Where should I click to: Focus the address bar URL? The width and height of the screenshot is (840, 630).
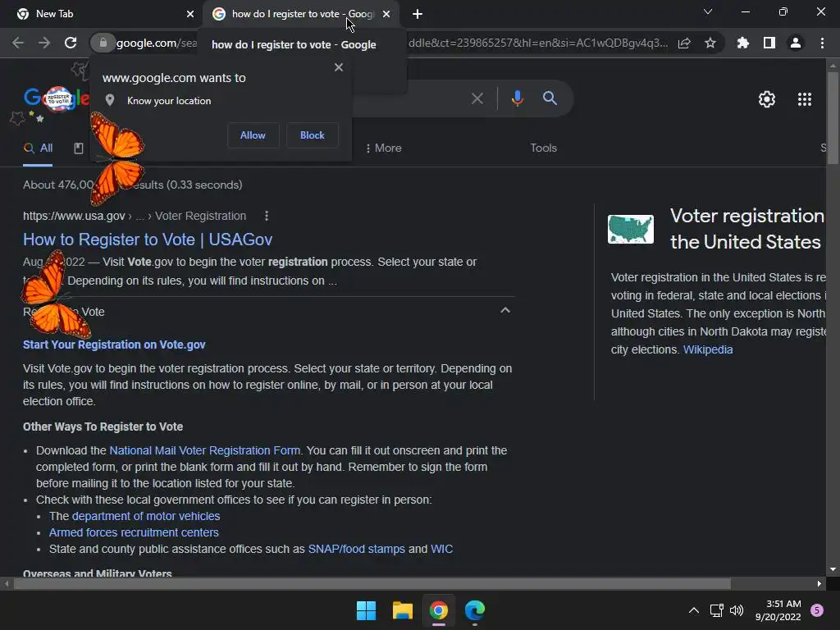(538, 43)
